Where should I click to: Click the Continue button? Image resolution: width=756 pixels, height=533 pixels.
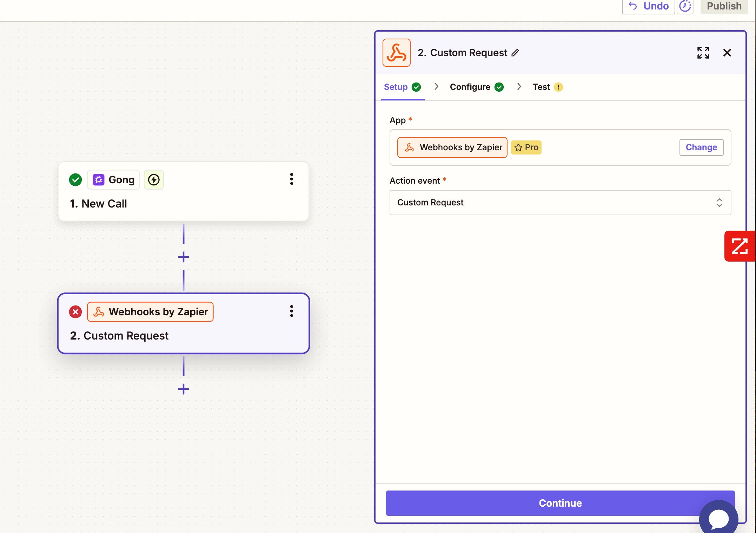tap(560, 503)
